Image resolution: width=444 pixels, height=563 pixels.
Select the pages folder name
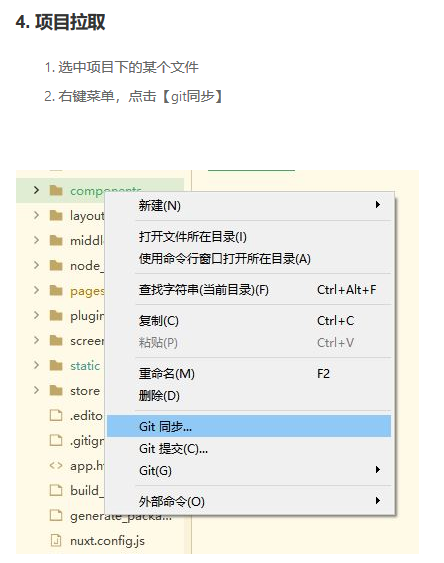87,291
